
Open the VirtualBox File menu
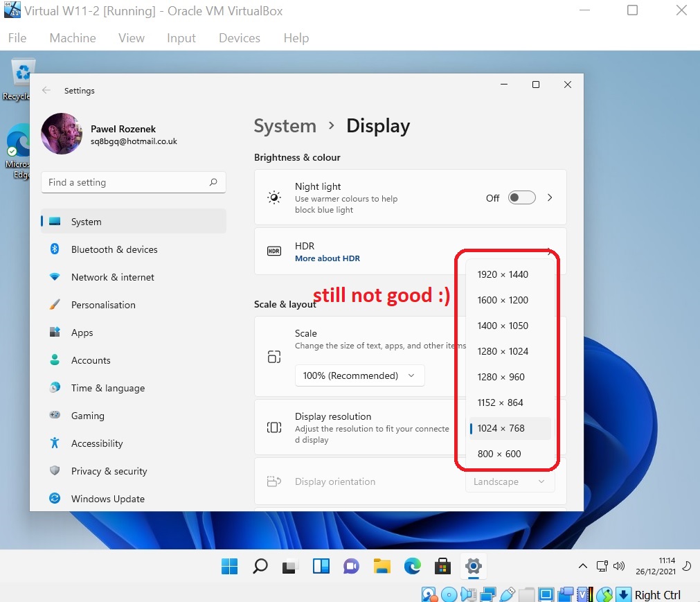click(x=17, y=38)
